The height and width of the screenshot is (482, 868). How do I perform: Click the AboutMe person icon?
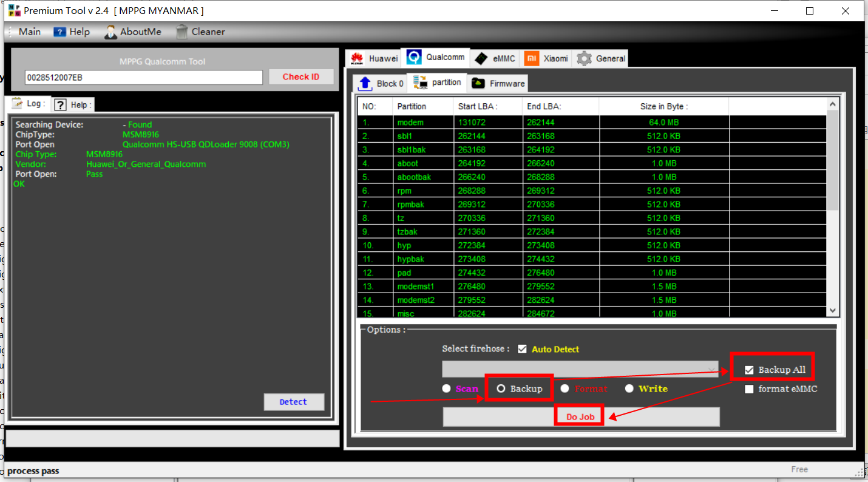[110, 32]
